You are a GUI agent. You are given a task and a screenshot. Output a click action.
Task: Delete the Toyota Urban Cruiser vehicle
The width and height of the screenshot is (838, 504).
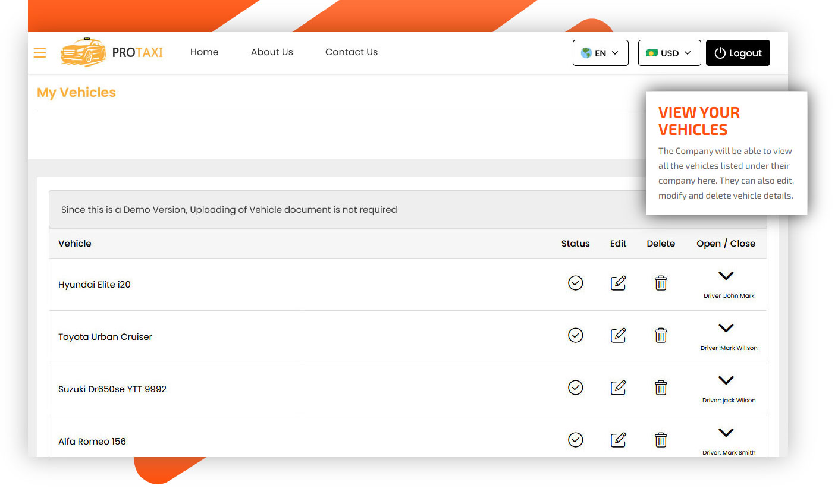(661, 335)
